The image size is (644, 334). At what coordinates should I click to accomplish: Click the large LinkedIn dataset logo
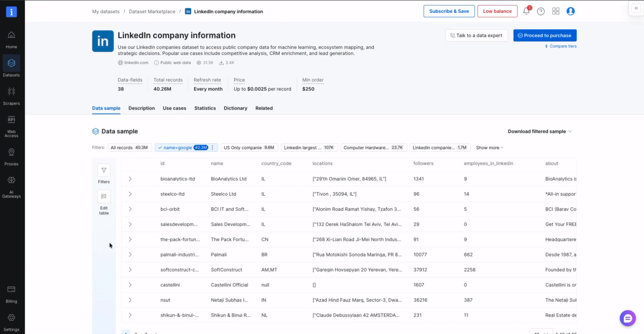[x=103, y=41]
